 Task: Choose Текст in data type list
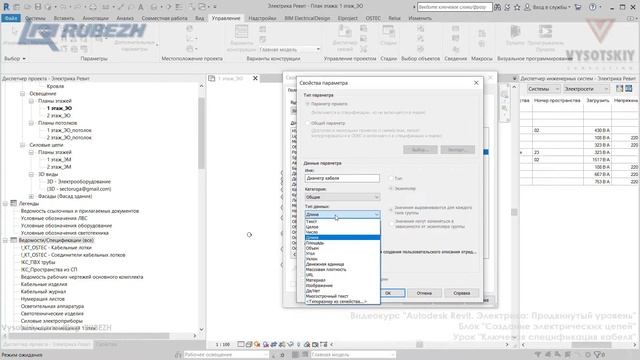click(x=342, y=222)
